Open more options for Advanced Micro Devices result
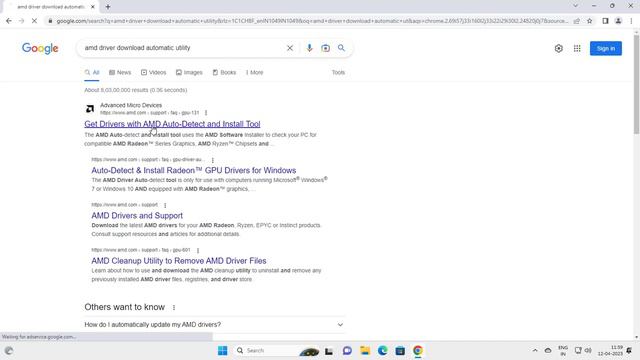This screenshot has width=640, height=360. point(206,113)
